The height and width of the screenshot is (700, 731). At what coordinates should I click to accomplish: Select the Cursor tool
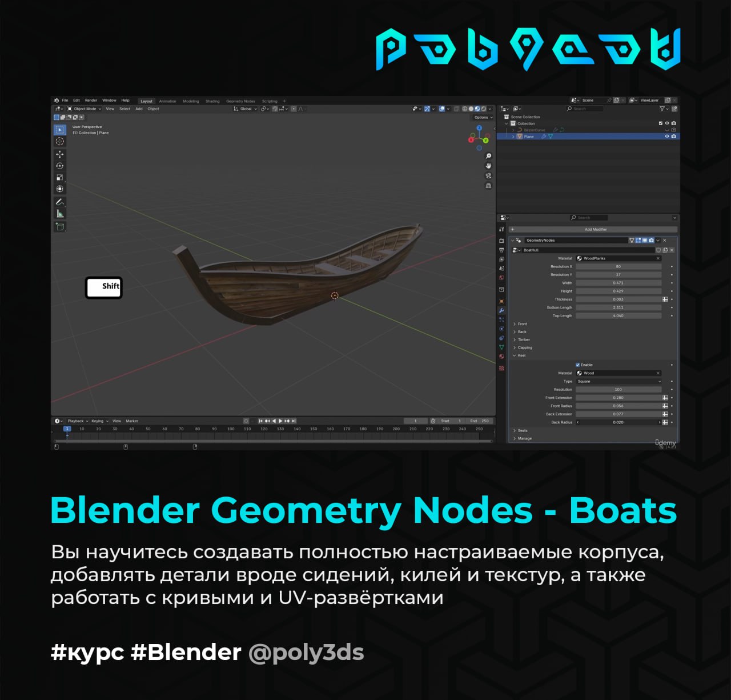pyautogui.click(x=60, y=141)
